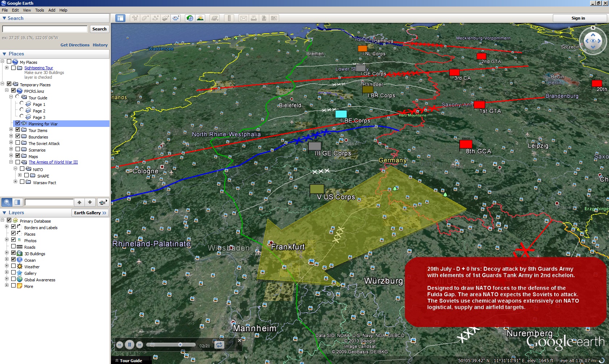Screen dimensions: 609x364
Task: Open the View menu
Action: point(27,10)
